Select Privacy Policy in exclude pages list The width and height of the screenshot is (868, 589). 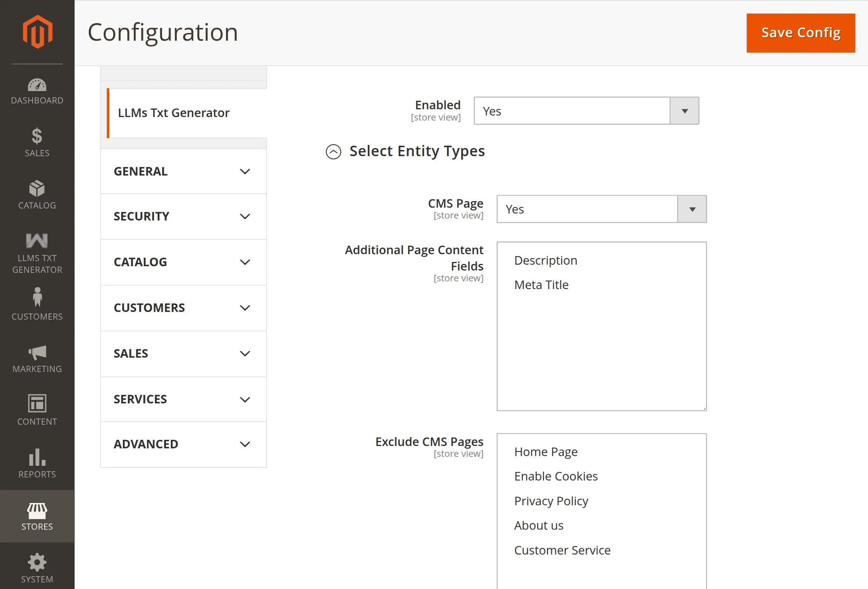[x=551, y=501]
